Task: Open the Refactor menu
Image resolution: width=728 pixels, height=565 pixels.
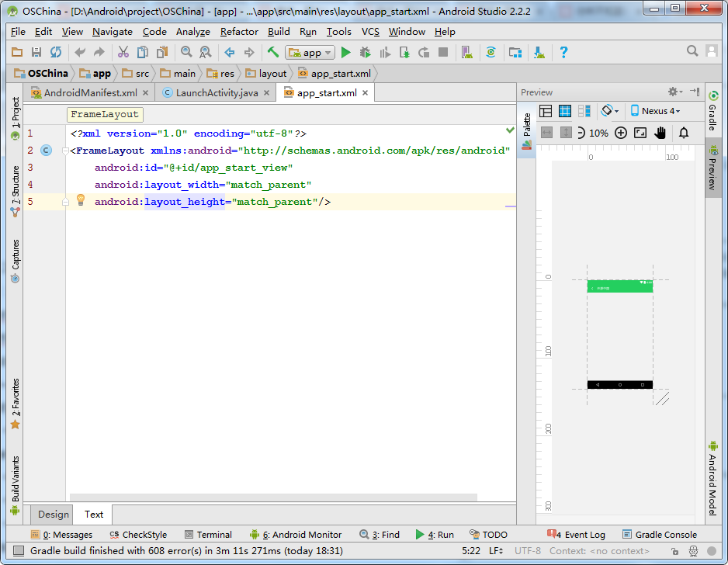Action: [x=239, y=32]
